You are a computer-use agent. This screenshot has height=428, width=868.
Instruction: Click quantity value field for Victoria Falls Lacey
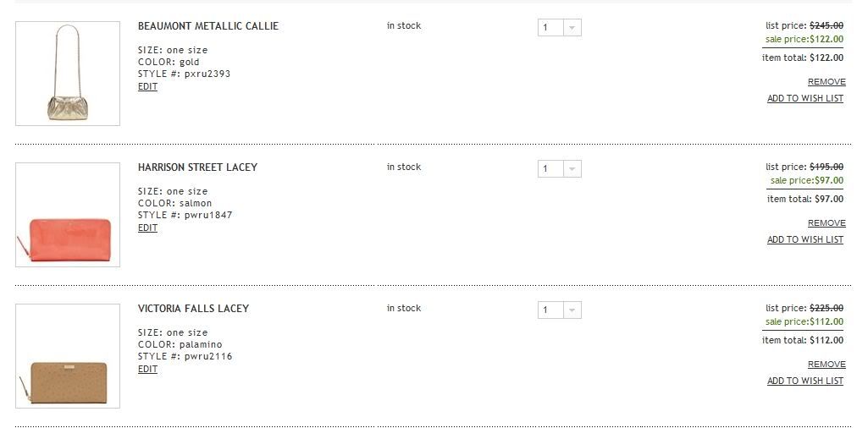[x=550, y=310]
